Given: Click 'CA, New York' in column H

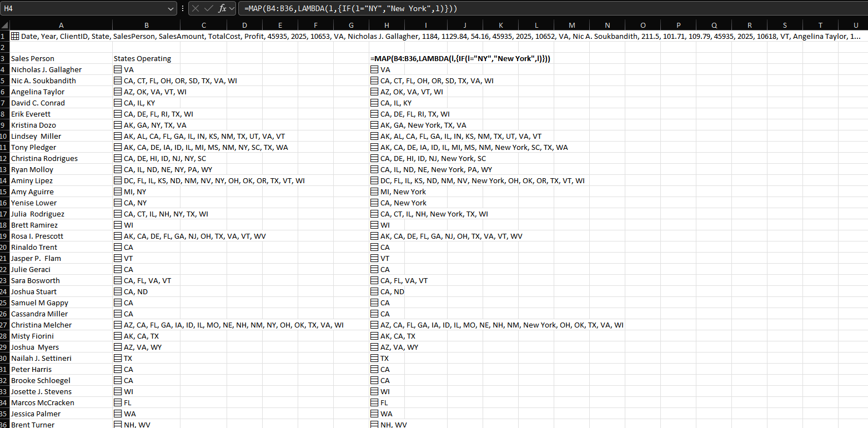Looking at the screenshot, I should point(404,203).
